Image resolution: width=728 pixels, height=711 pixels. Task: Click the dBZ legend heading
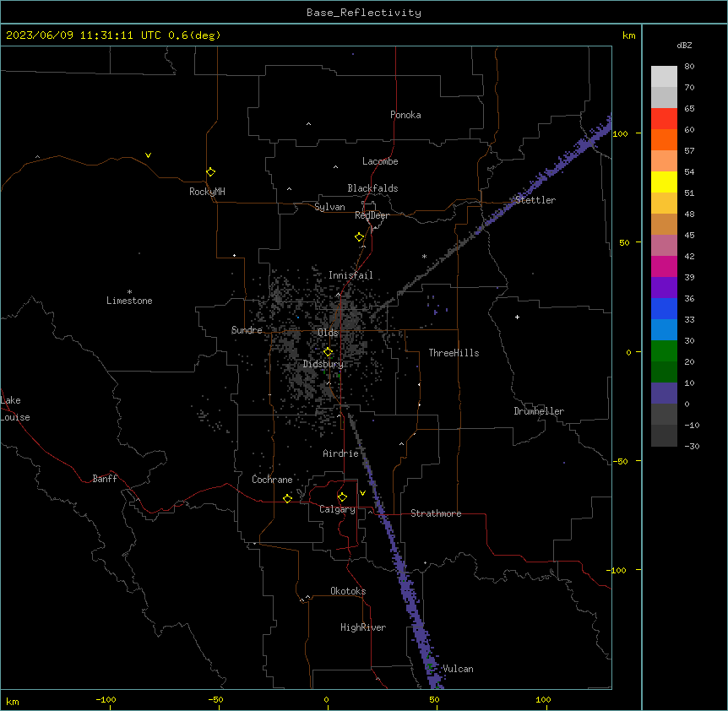[684, 46]
